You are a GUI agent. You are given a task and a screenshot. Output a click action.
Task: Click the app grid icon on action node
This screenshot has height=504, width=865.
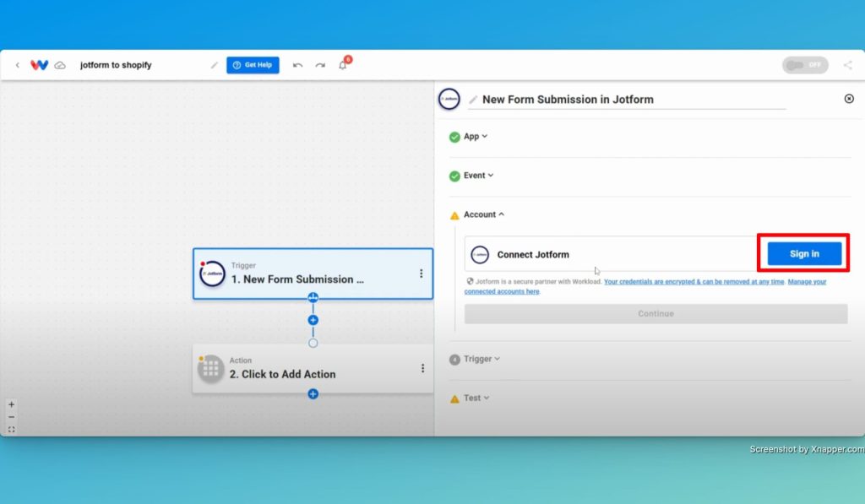(x=210, y=368)
